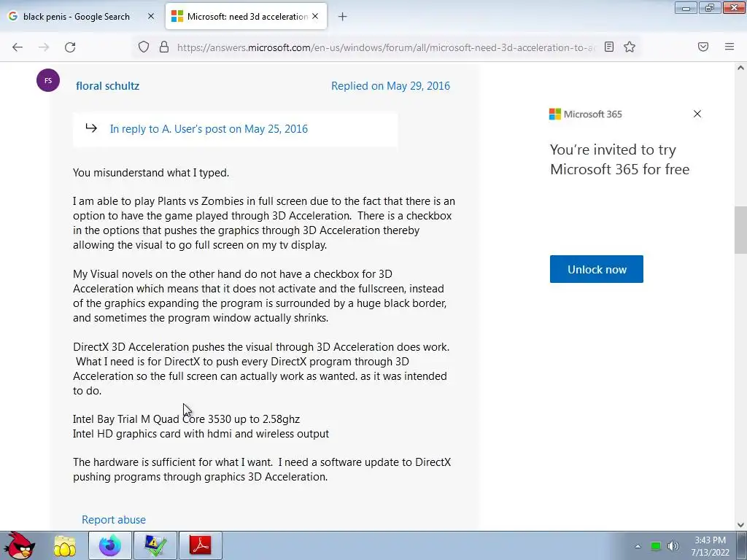747x560 pixels.
Task: Click the page scrollbar down arrow
Action: click(740, 525)
